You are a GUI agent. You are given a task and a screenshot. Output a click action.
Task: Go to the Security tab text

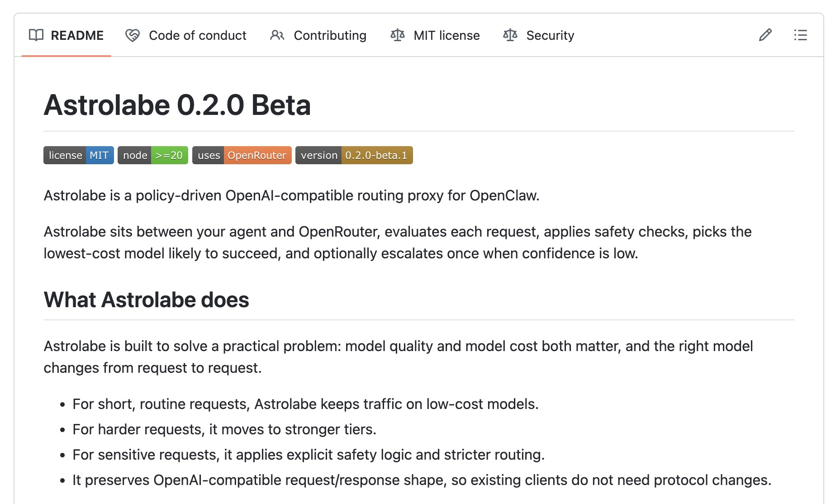[x=550, y=35]
